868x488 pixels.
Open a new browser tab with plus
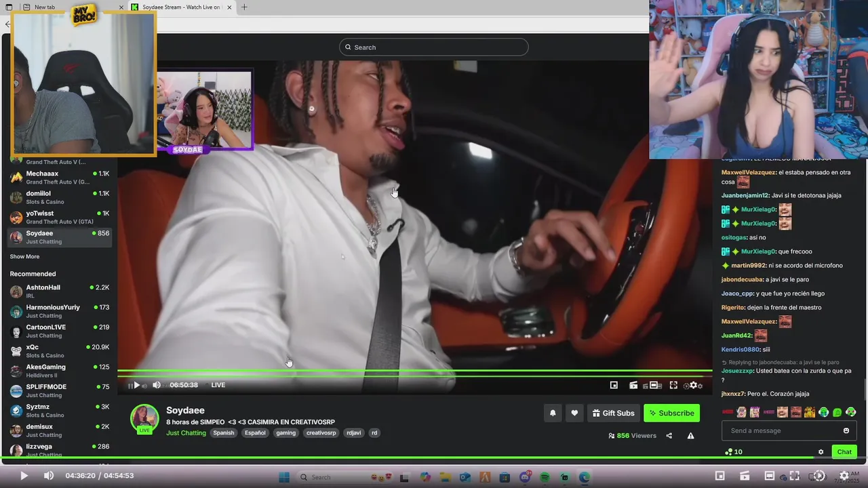244,7
